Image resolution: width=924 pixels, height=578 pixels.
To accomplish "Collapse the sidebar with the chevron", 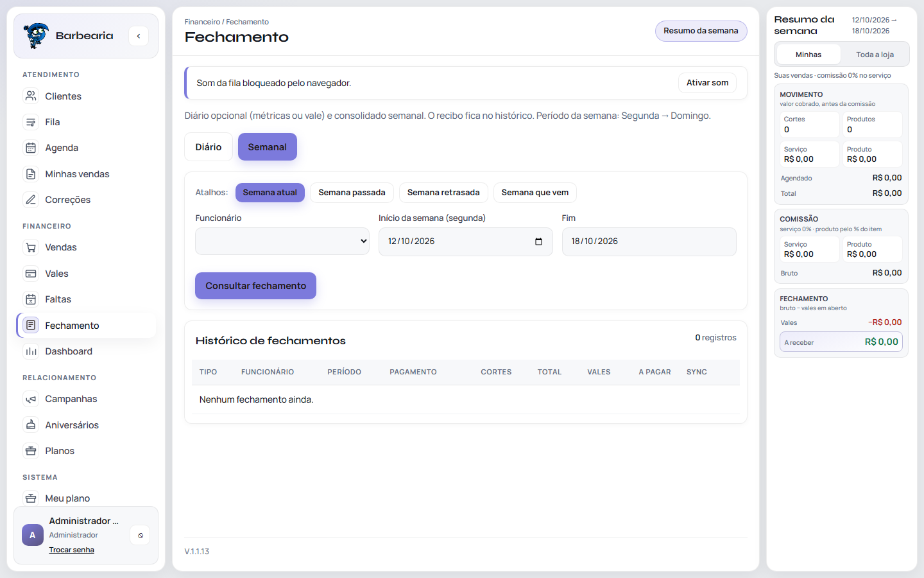I will (x=139, y=36).
